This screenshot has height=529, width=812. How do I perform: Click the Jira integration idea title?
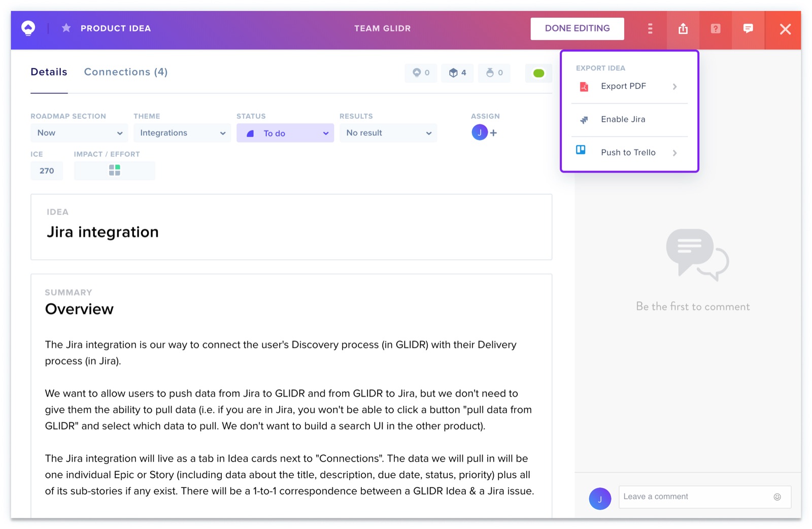[x=103, y=232]
